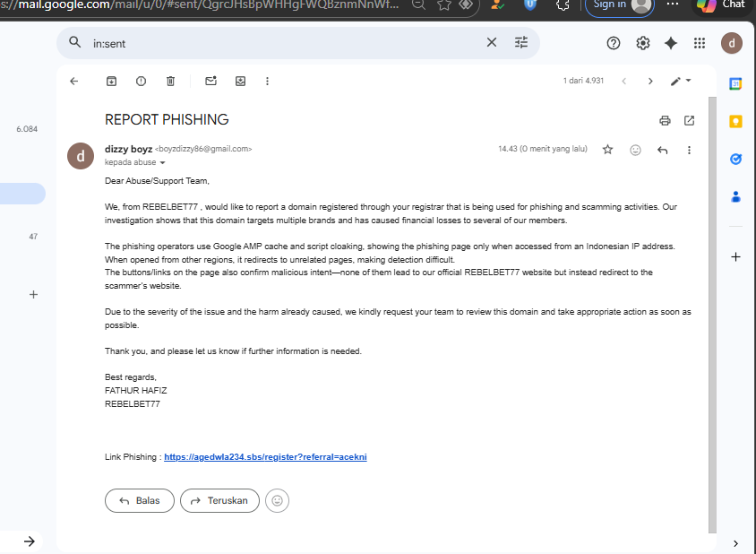The image size is (756, 554).
Task: Open Google apps grid
Action: tap(700, 43)
